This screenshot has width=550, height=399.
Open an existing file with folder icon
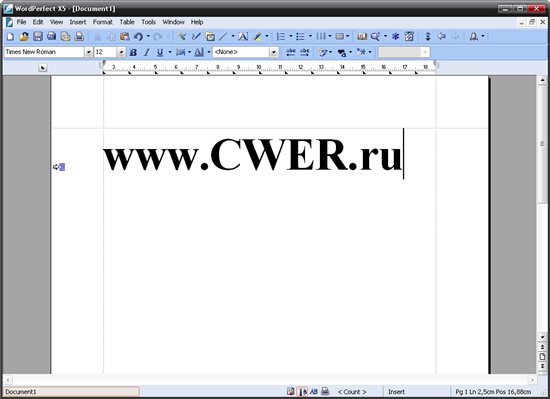point(24,36)
